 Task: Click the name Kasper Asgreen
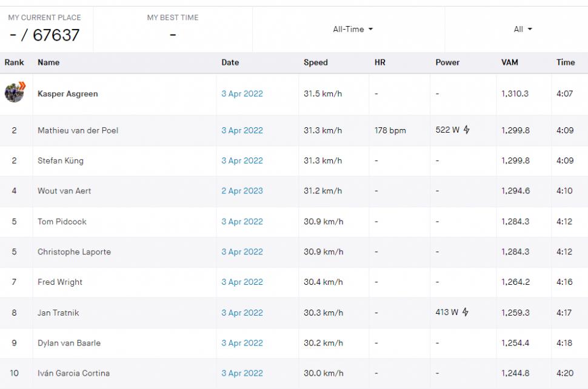[x=67, y=94]
